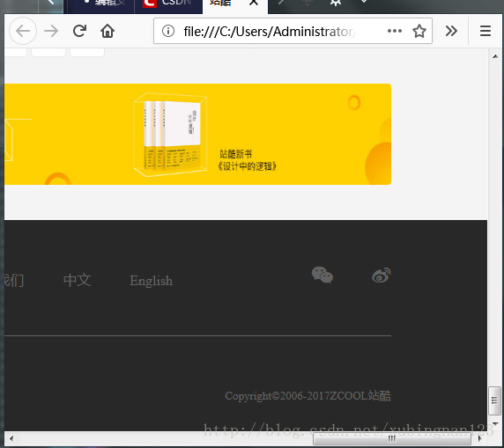Click the vertical scrollbar up arrow
The height and width of the screenshot is (448, 504).
pos(495,56)
